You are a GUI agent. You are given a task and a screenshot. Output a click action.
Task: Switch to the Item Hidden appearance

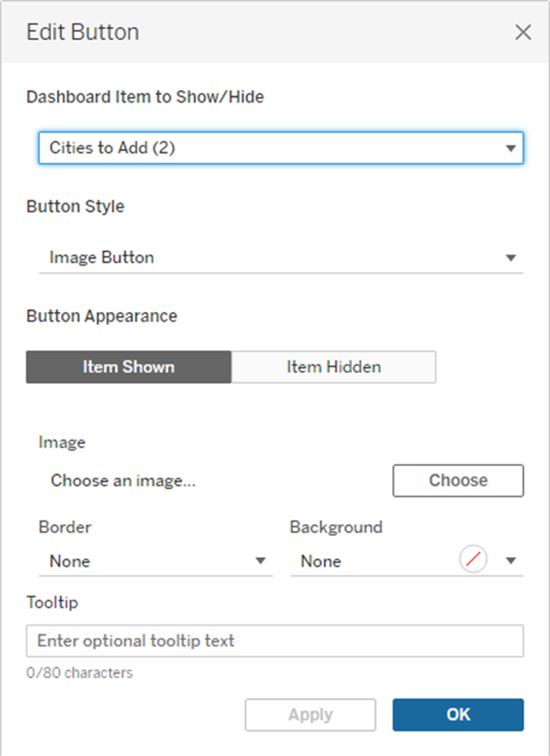pyautogui.click(x=334, y=367)
